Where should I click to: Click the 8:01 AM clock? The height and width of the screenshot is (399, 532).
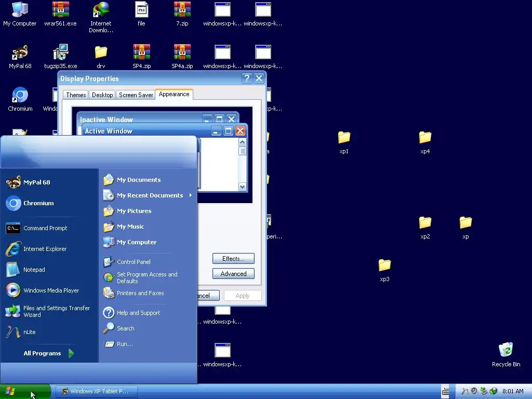coord(513,391)
